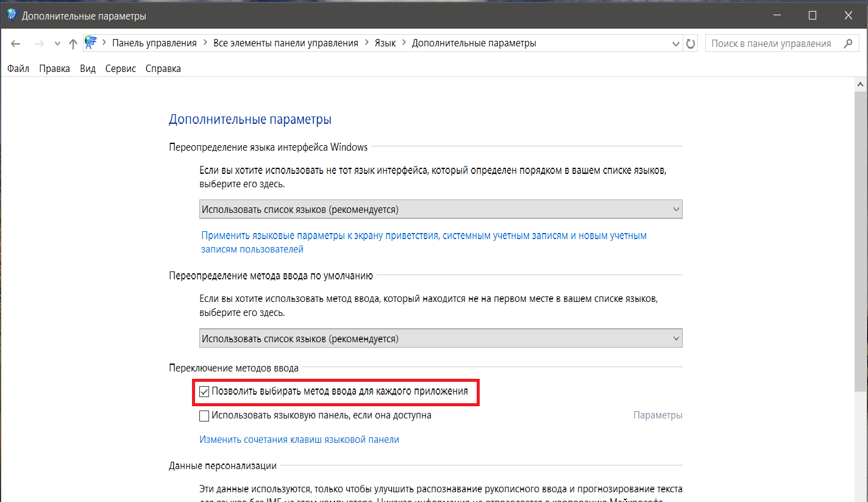Close the Дополнительные параметры window

[x=848, y=16]
